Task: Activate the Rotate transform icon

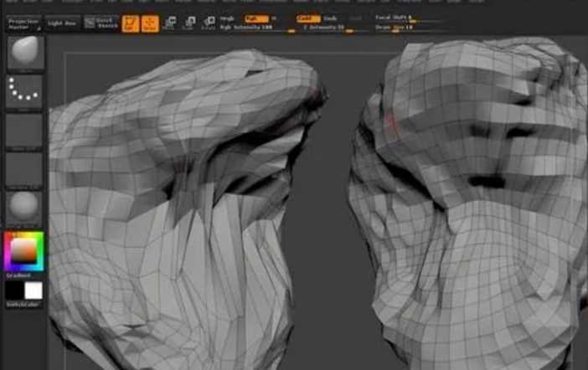Action: click(x=209, y=23)
